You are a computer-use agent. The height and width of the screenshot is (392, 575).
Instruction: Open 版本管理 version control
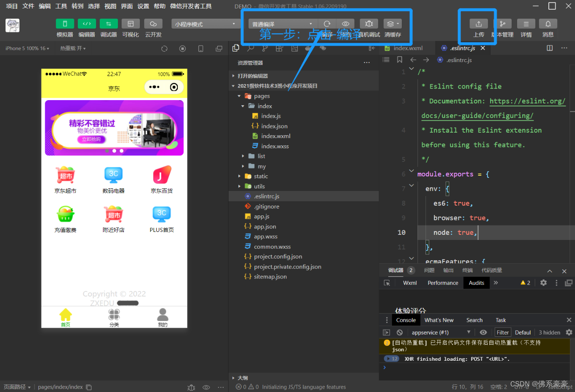point(502,24)
